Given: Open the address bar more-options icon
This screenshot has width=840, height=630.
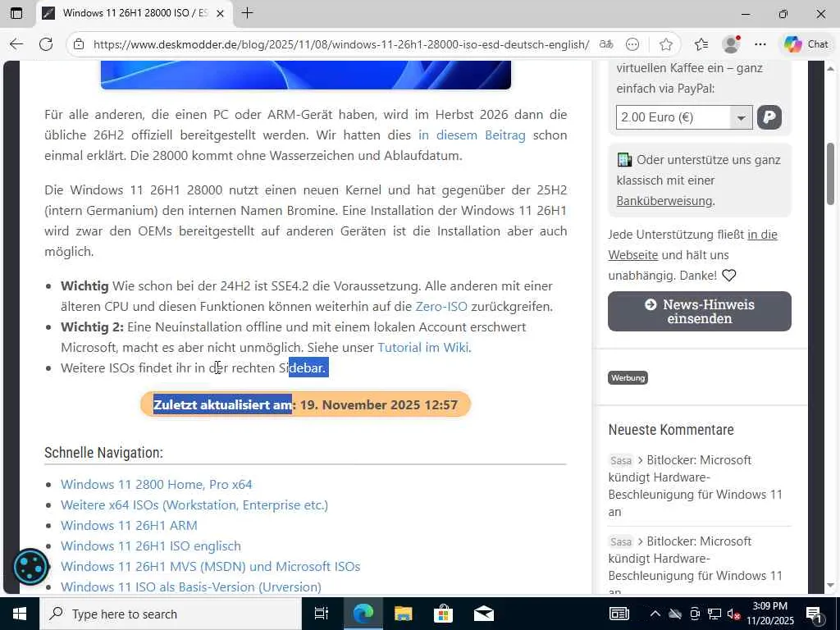Looking at the screenshot, I should [x=632, y=44].
